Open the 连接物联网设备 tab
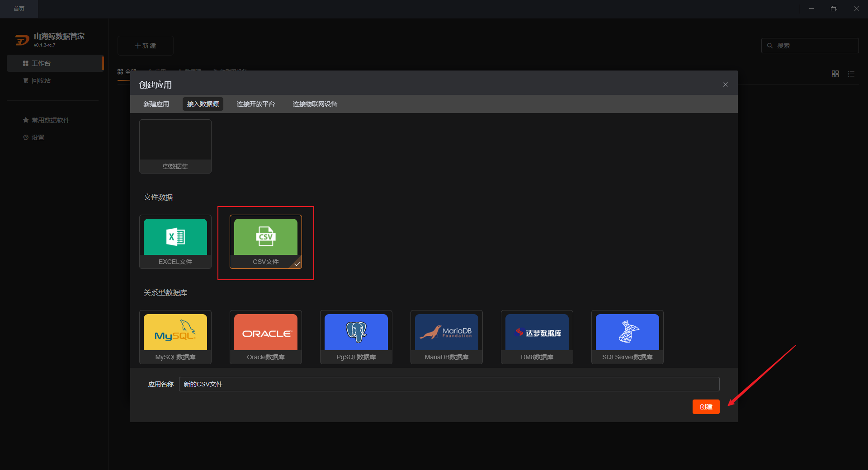The image size is (868, 470). (315, 104)
